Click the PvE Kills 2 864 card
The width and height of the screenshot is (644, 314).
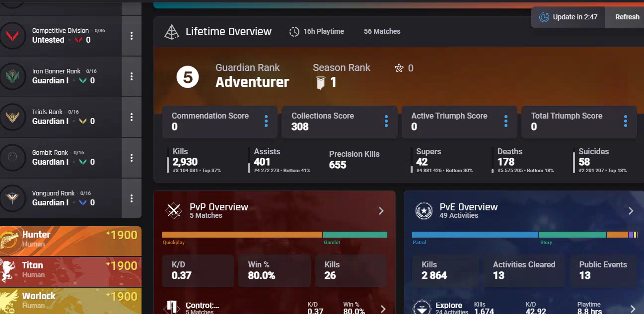[x=445, y=270]
